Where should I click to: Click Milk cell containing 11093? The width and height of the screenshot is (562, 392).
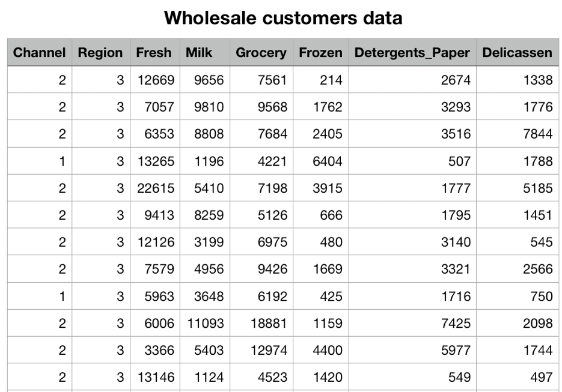pyautogui.click(x=206, y=323)
